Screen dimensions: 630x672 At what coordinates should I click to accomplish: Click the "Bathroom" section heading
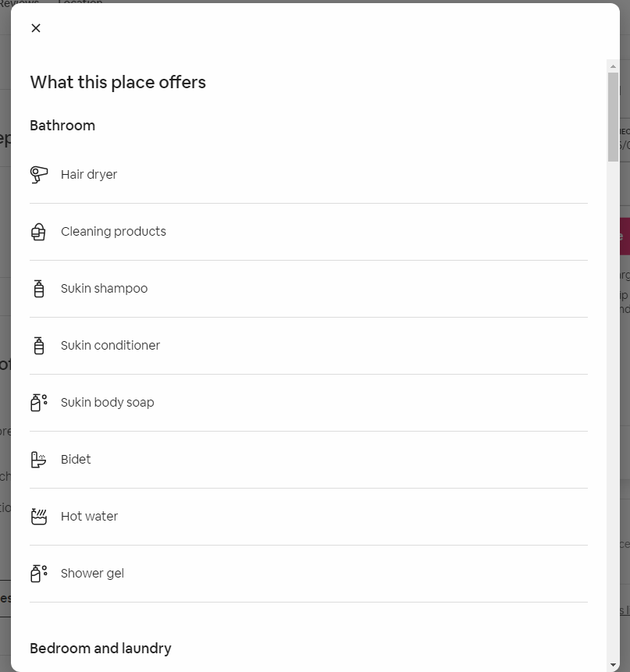click(x=62, y=126)
